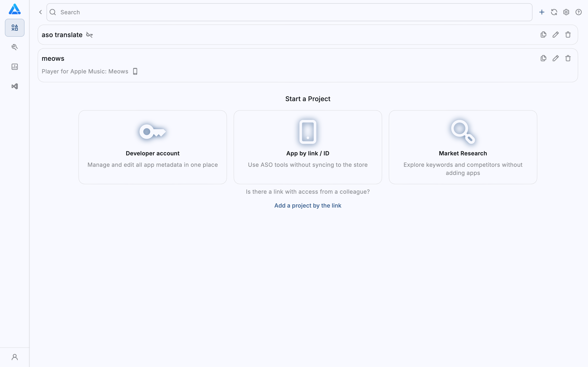
Task: Select the Developer account card
Action: pos(153,147)
